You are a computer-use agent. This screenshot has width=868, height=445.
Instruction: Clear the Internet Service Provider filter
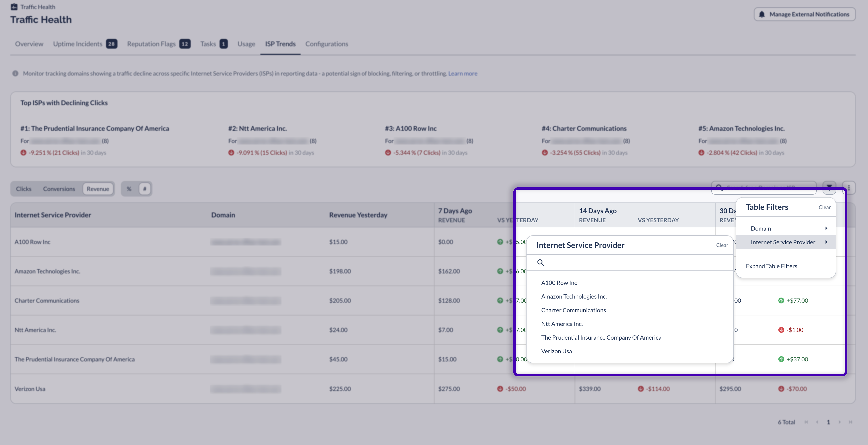click(x=722, y=245)
